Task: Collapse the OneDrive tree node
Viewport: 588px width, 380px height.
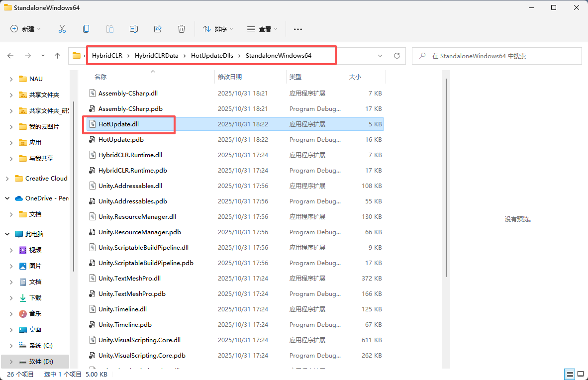Action: coord(7,198)
